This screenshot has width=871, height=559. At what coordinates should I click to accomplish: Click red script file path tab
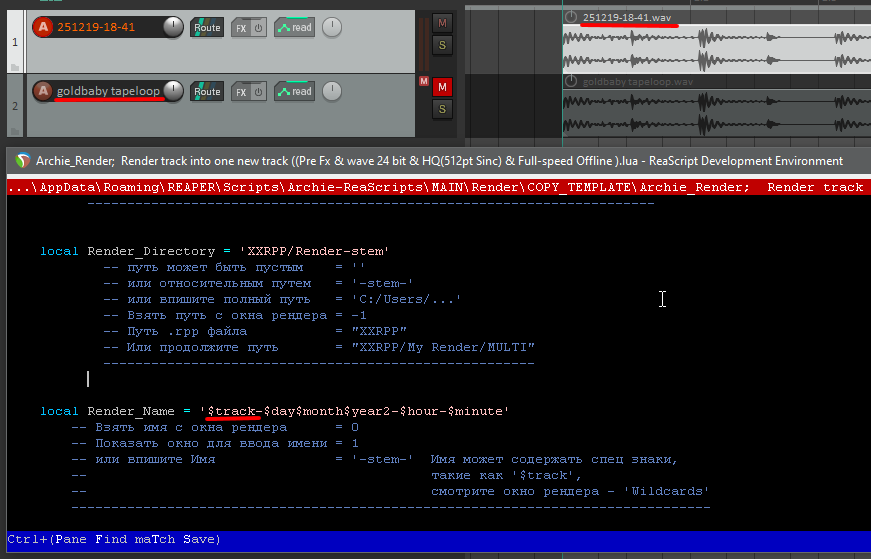(x=439, y=187)
